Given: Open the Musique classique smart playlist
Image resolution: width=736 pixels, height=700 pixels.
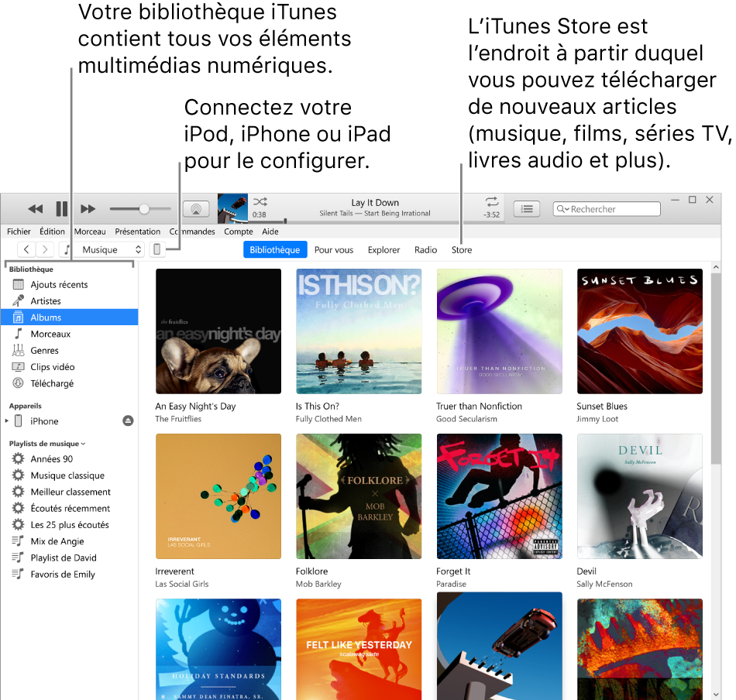Looking at the screenshot, I should tap(70, 475).
